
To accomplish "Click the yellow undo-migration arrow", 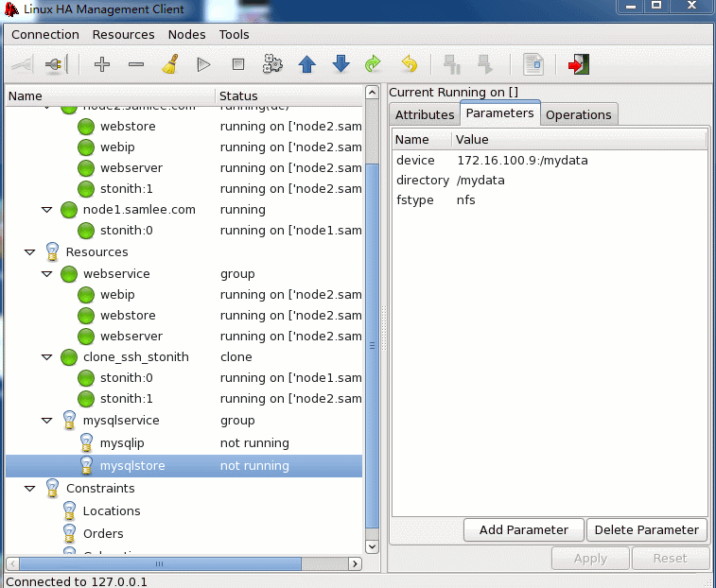I will tap(410, 64).
